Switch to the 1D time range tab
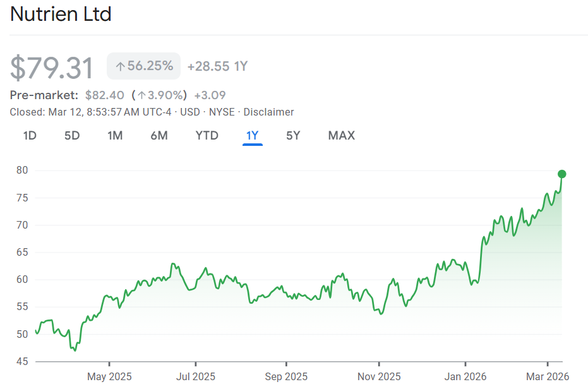Screen dimensions: 588x389 [30, 135]
